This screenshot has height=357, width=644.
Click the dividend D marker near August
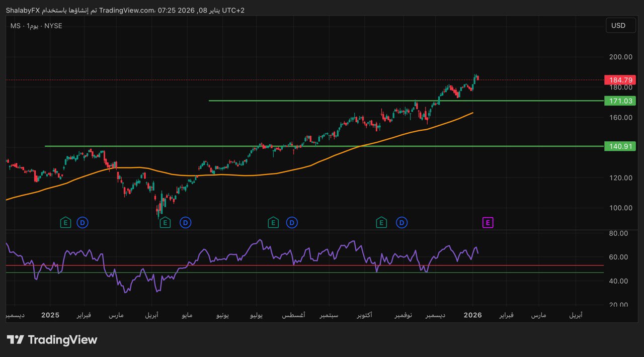pyautogui.click(x=292, y=222)
